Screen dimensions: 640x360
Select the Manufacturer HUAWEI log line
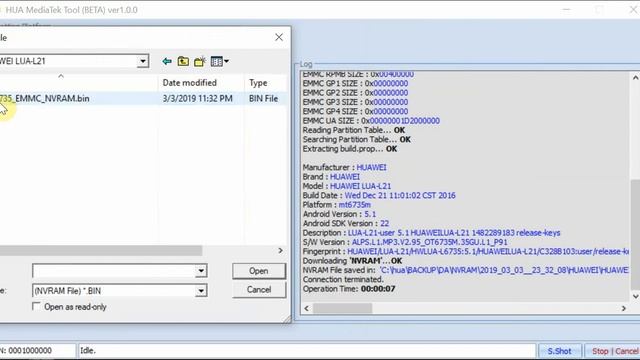[344, 167]
